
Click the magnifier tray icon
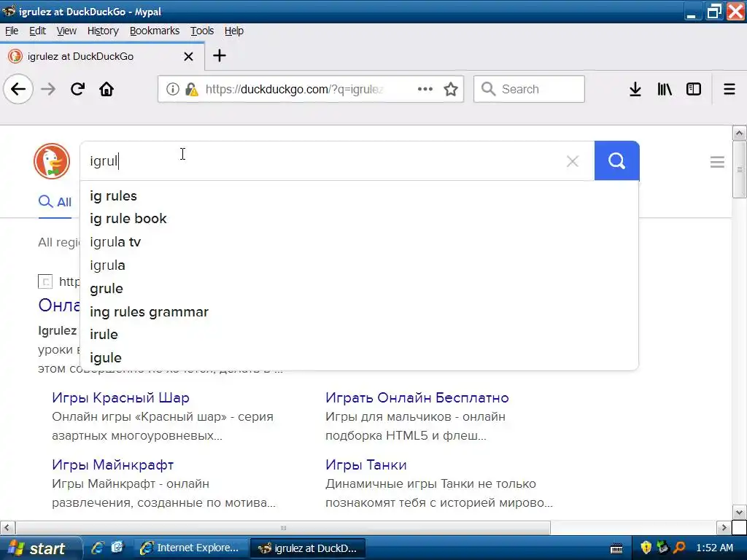point(679,548)
